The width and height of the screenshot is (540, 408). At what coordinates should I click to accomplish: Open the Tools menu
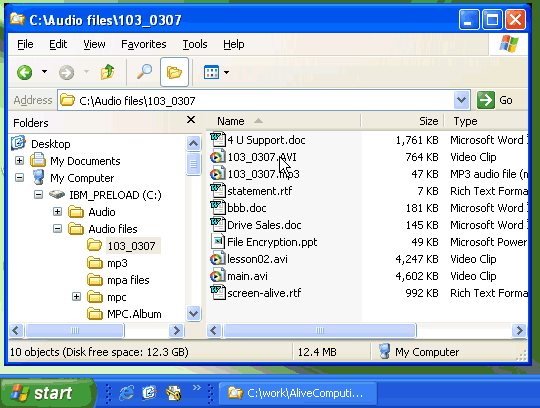click(x=195, y=44)
